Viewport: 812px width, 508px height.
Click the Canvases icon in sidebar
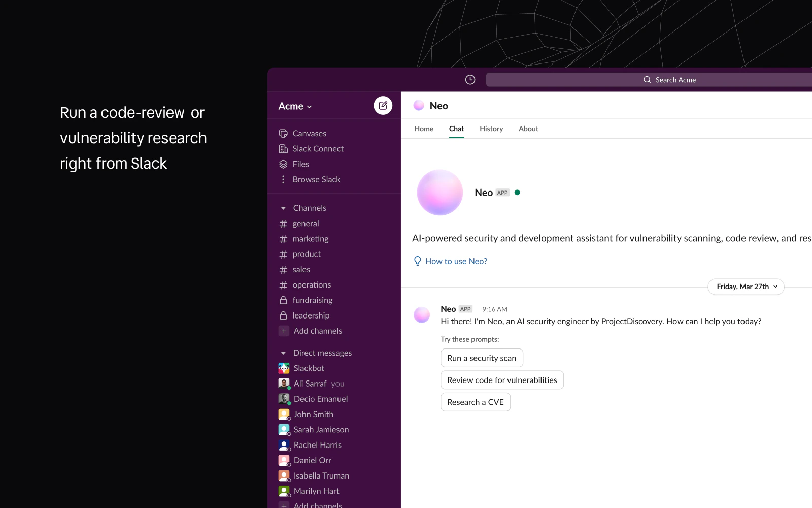283,133
